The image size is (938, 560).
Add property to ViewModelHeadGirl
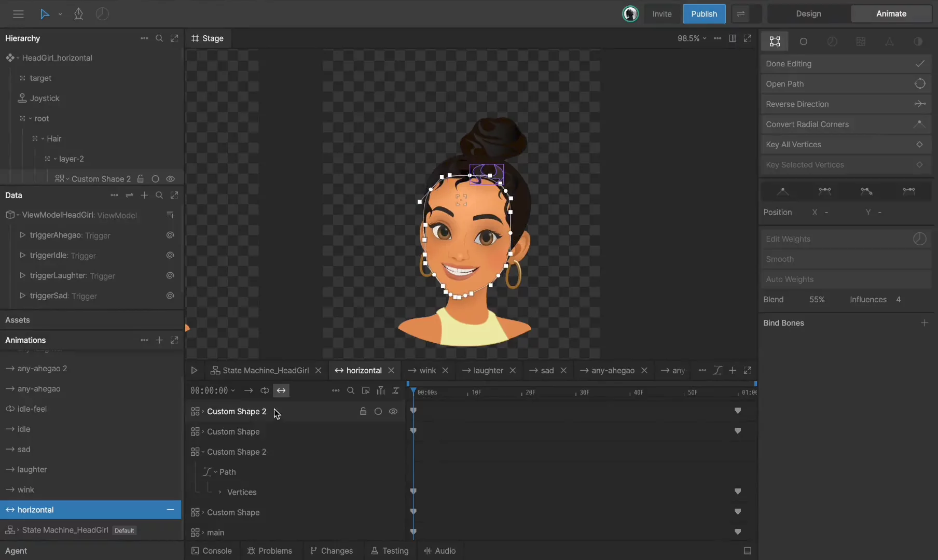click(170, 215)
